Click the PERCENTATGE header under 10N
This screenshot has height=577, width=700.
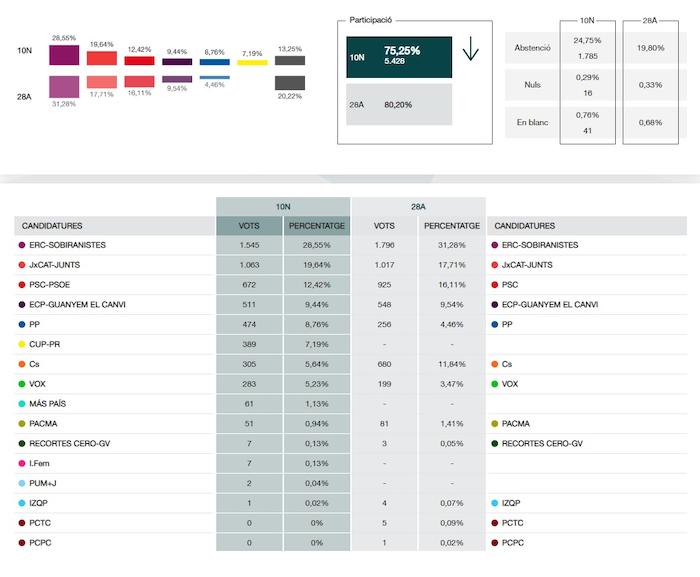(x=317, y=226)
